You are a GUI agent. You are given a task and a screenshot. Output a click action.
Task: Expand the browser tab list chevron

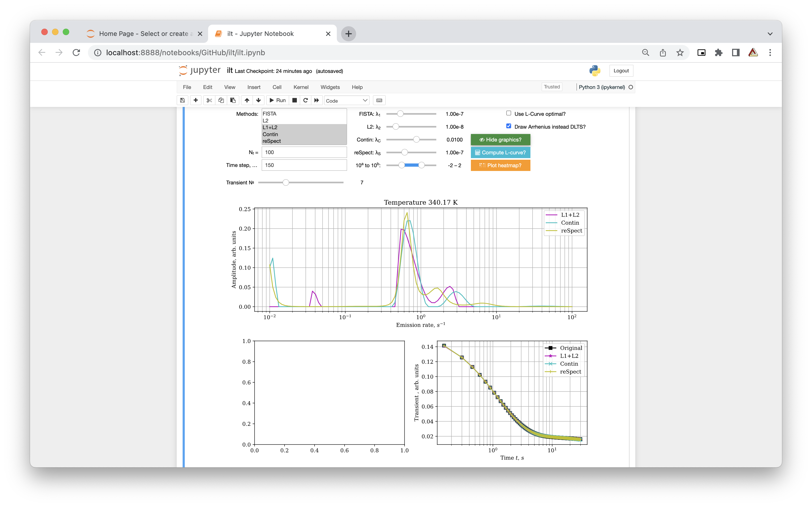770,34
